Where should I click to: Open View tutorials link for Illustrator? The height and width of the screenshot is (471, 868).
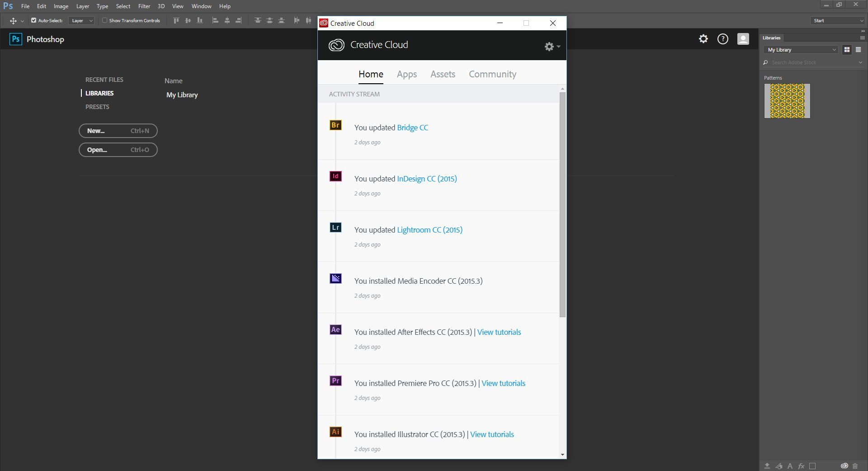(x=492, y=434)
